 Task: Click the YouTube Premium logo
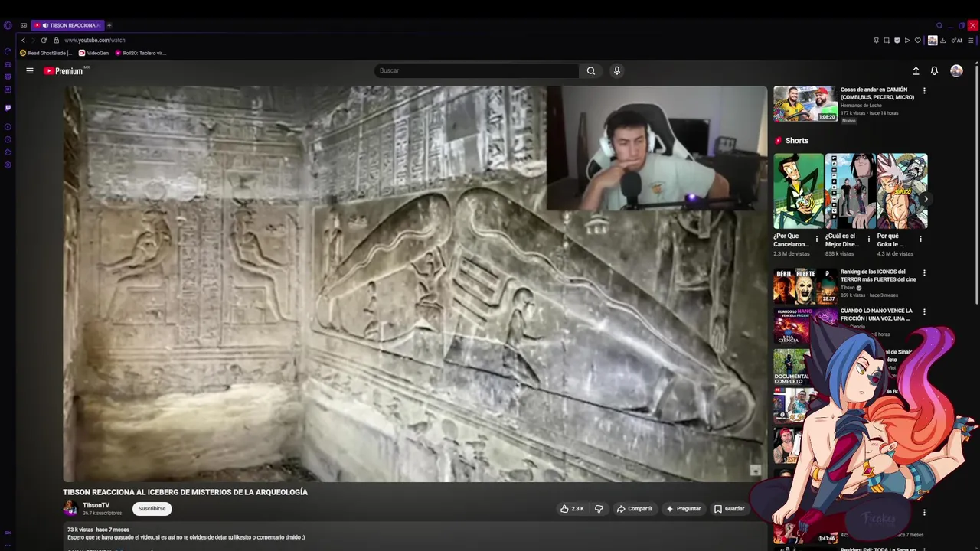tap(64, 70)
